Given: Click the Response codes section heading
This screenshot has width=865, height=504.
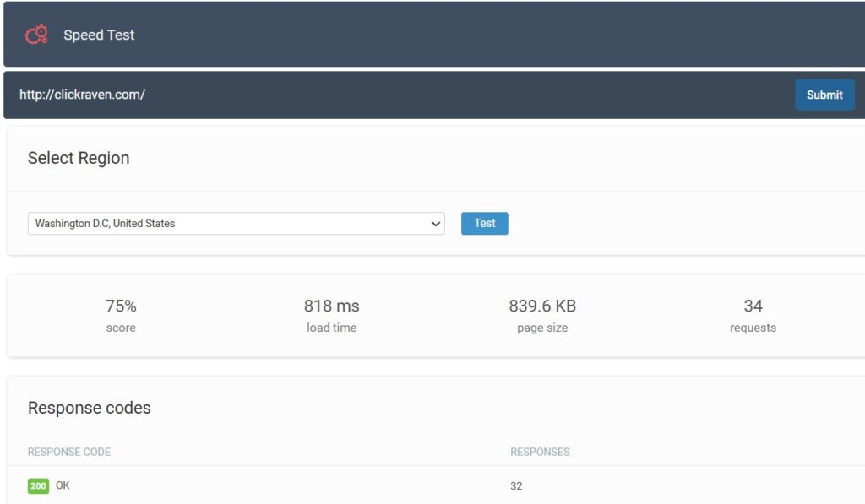Looking at the screenshot, I should click(90, 408).
